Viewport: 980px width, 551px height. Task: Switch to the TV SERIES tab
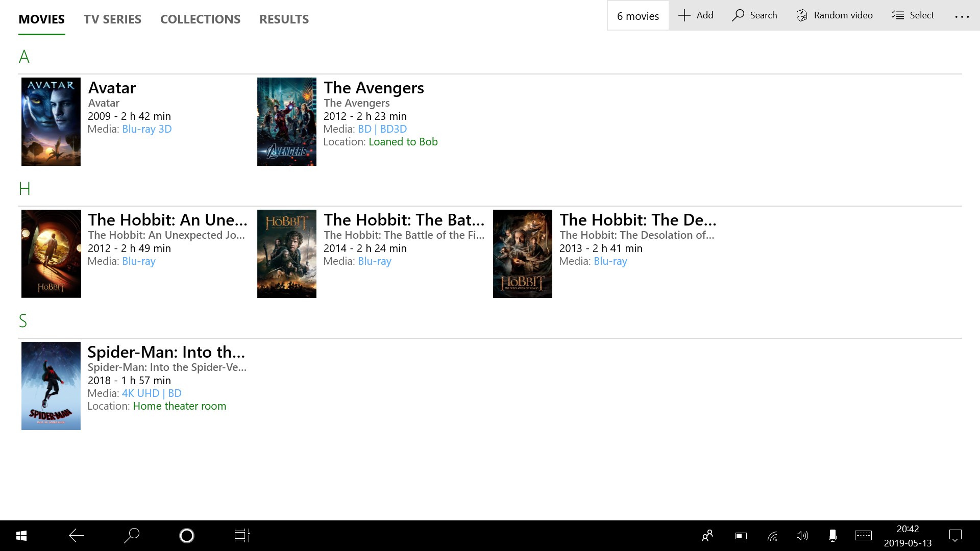[112, 19]
